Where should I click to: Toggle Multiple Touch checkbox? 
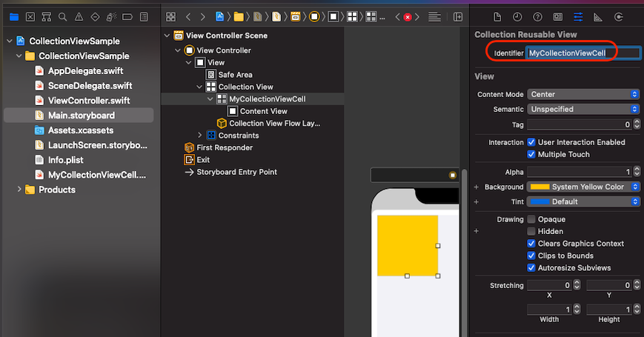coord(531,154)
